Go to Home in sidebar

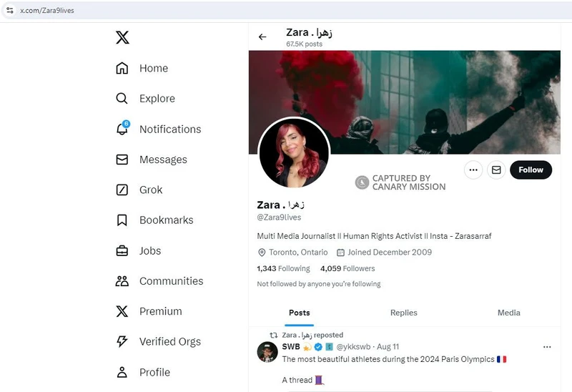[142, 68]
